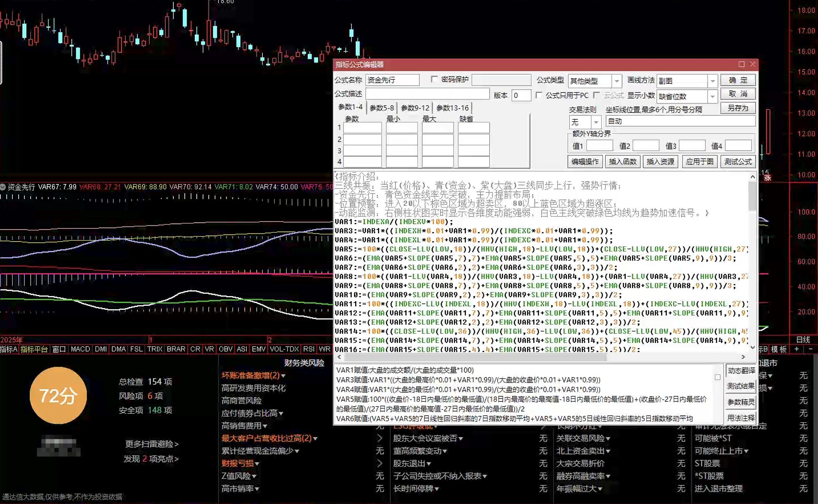Tick the 公式只用于PC checkbox
818x504 pixels.
pyautogui.click(x=539, y=95)
